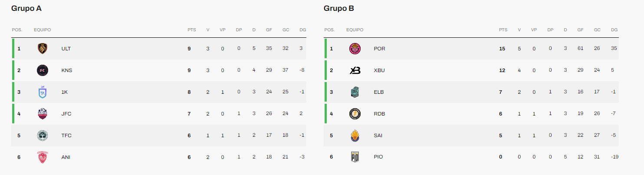
Task: Open the POR team name link
Action: coord(379,49)
